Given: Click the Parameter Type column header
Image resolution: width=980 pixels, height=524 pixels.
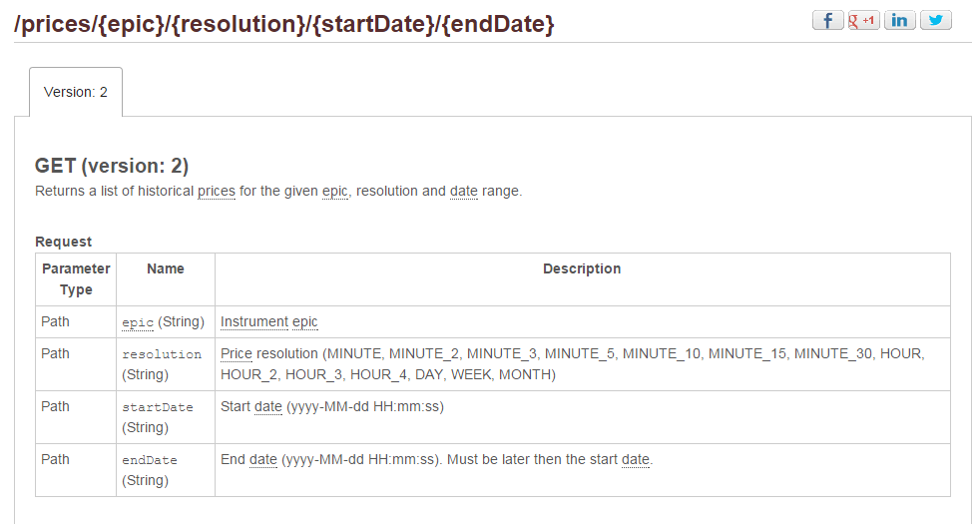Looking at the screenshot, I should coord(76,279).
